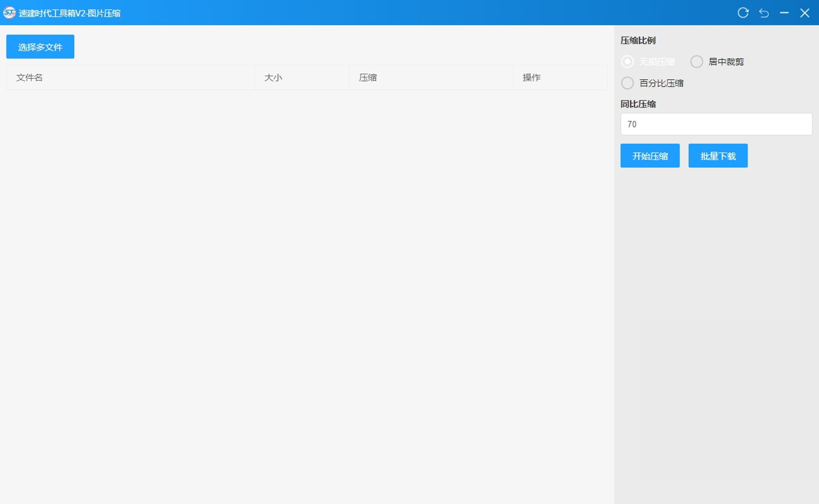Focus the 同比压缩 input showing 70

pos(716,124)
